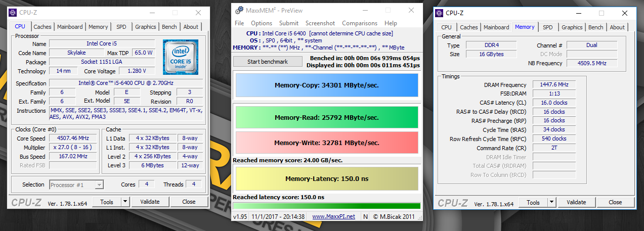Click the Intel Core i5 logo badge

(x=180, y=57)
